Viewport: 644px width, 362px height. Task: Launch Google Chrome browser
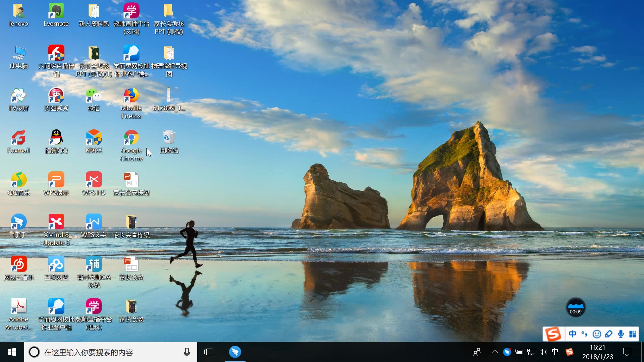131,146
